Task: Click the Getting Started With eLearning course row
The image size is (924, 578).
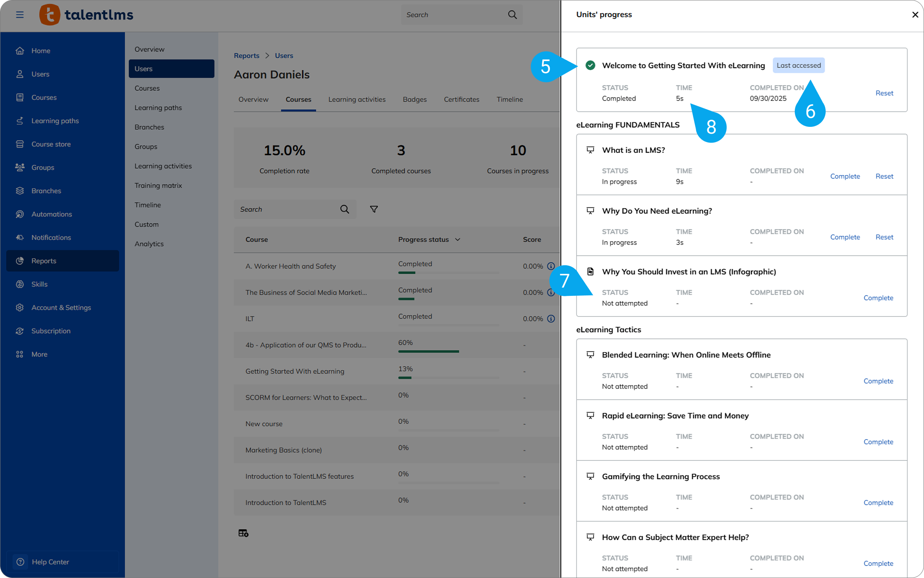Action: 397,371
